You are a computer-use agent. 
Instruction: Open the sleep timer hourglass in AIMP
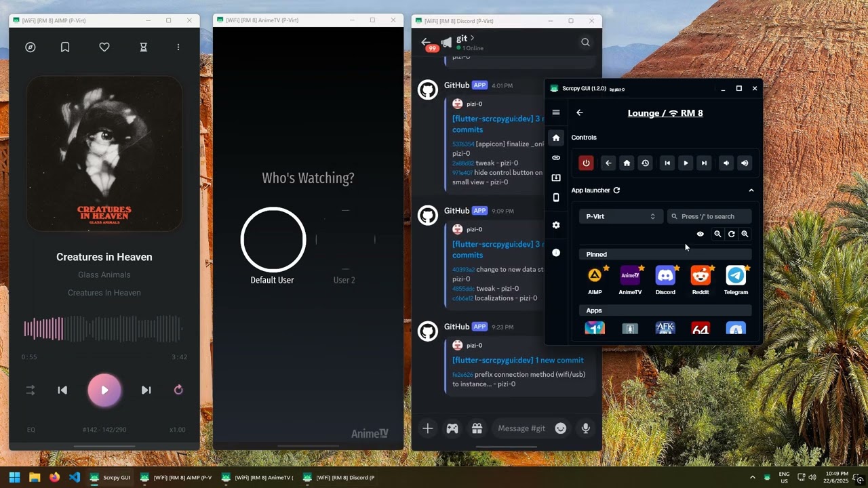point(143,47)
